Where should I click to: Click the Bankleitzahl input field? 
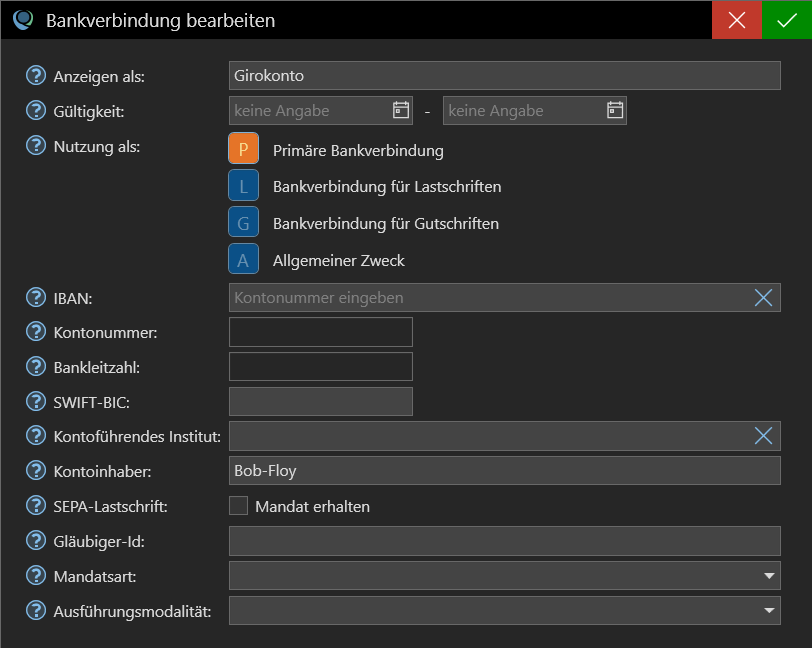click(321, 367)
